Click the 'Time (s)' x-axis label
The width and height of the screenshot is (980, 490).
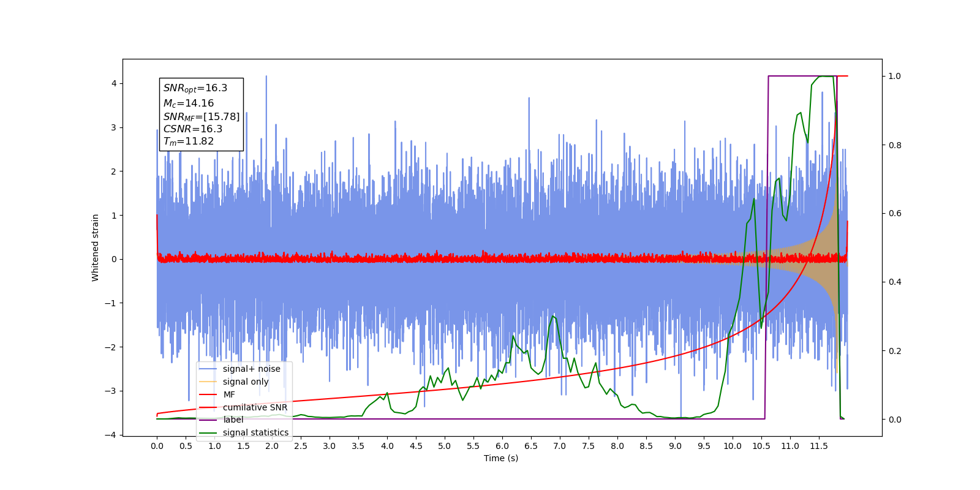click(x=501, y=458)
